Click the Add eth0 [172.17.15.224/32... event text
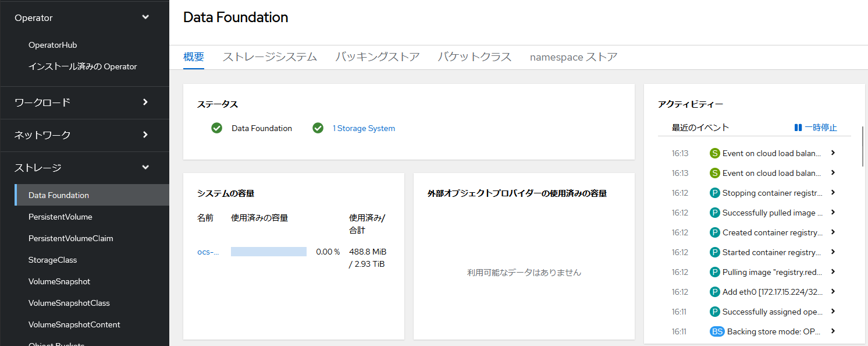Screen dimensions: 868x346 (x=773, y=292)
